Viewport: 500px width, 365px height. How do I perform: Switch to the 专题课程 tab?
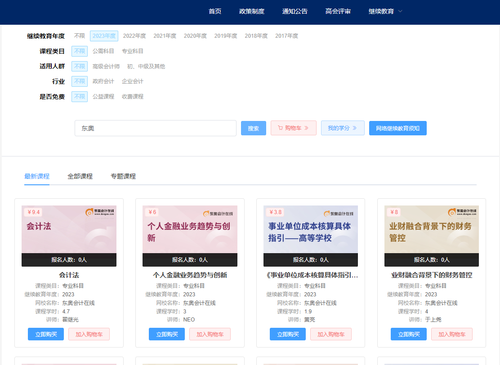coord(123,176)
